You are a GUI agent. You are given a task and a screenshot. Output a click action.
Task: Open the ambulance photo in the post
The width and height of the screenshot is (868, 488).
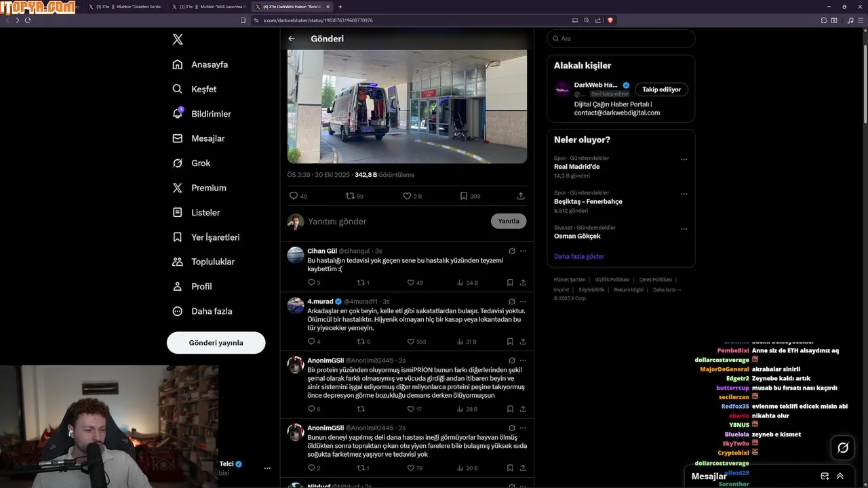coord(407,106)
